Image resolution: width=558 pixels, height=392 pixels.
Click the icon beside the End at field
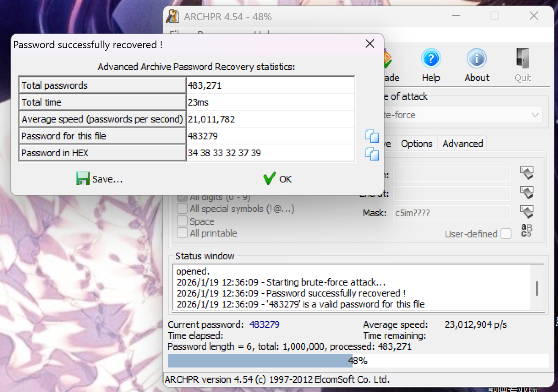pyautogui.click(x=526, y=193)
